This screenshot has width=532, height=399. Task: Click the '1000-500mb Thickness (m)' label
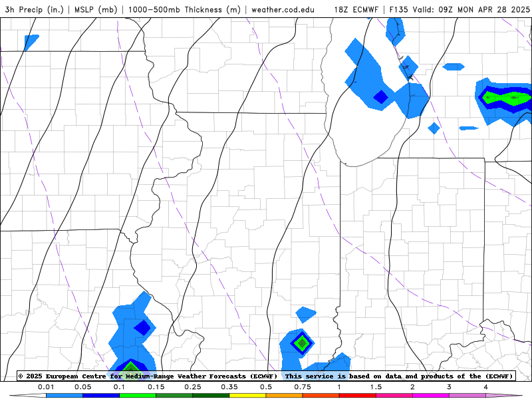184,9
